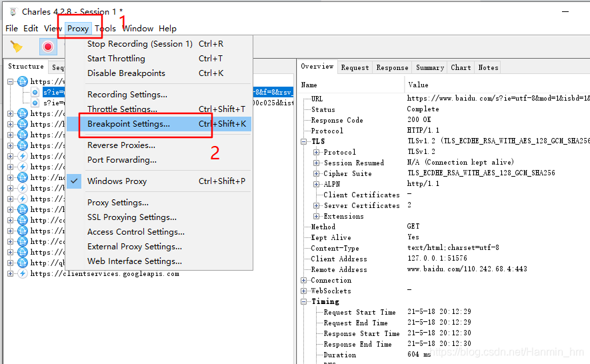Screen dimensions: 590x364
Task: Switch to the Response tab
Action: [x=392, y=68]
